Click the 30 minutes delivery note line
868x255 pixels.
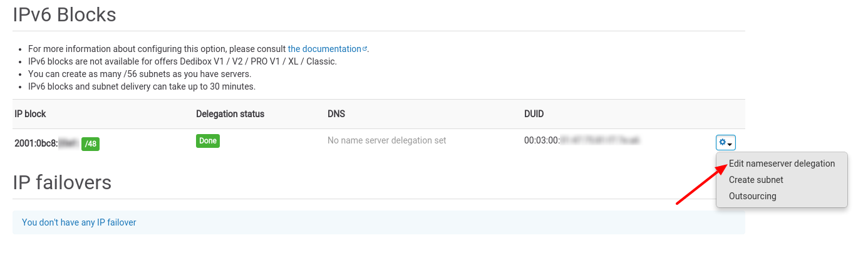(142, 86)
